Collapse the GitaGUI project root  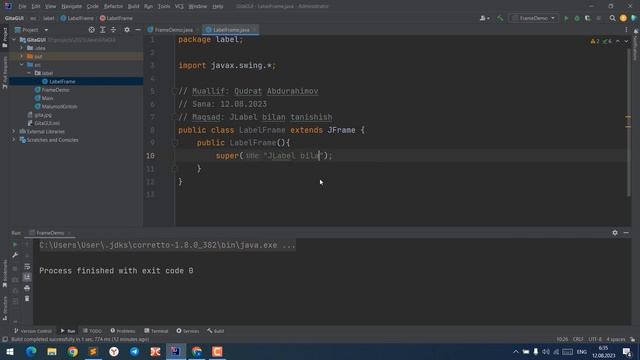tap(14, 40)
